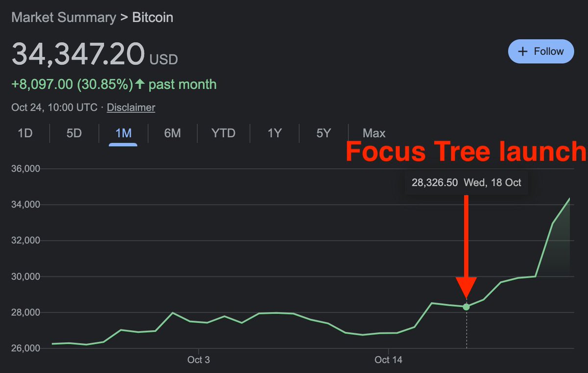This screenshot has height=373, width=588.
Task: Click the 36,000 y-axis label
Action: 25,169
